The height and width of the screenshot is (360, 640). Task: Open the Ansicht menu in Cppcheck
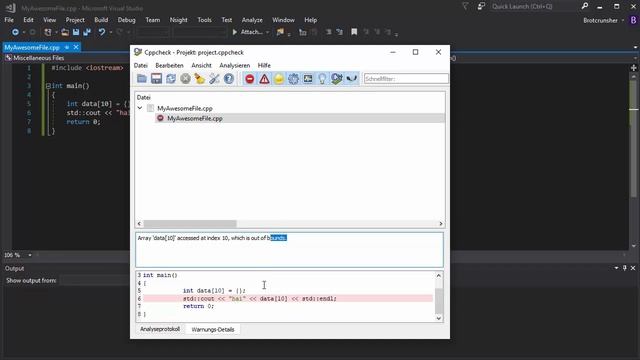[x=202, y=65]
